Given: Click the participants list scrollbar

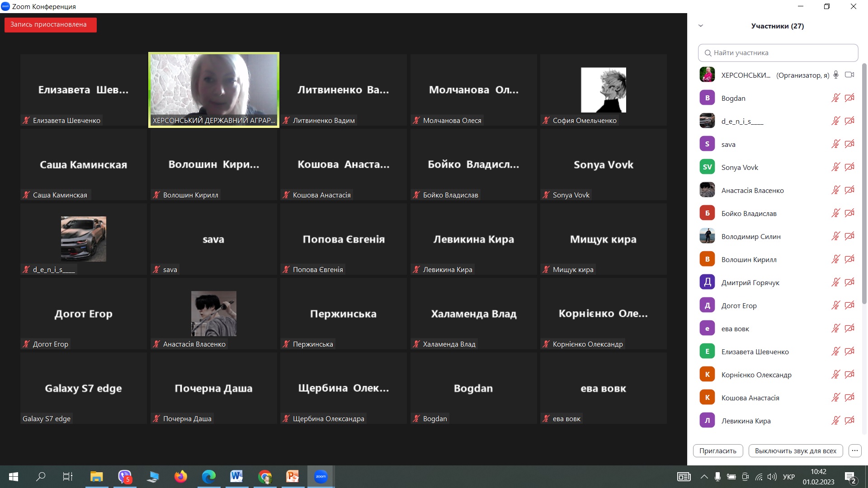Looking at the screenshot, I should coord(864,183).
